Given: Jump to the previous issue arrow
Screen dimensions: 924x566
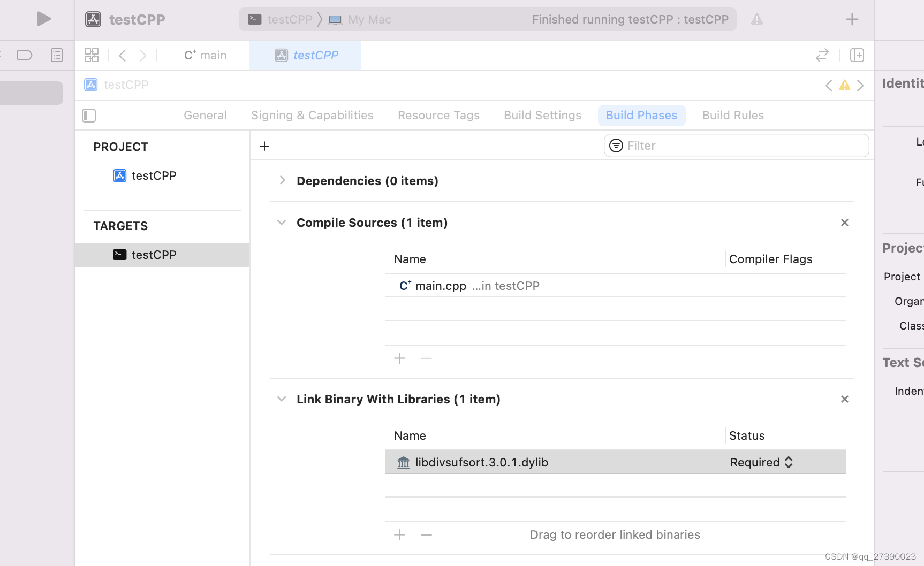Looking at the screenshot, I should pos(829,85).
